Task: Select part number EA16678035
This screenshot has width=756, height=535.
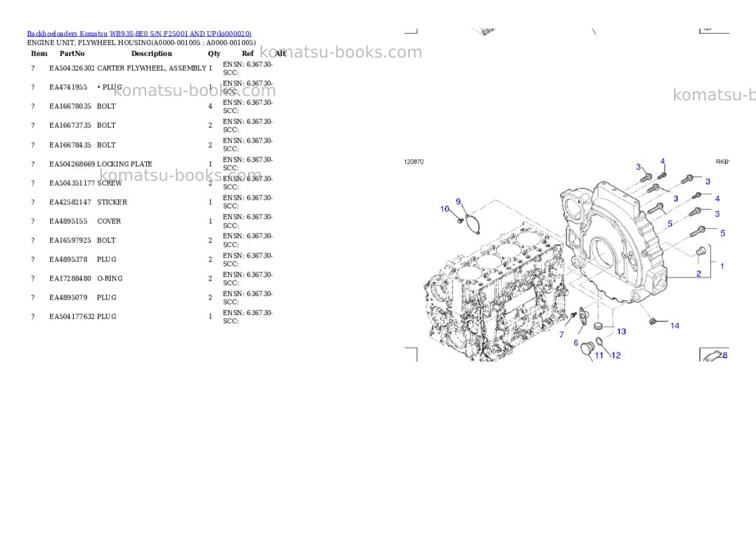Action: pos(70,106)
